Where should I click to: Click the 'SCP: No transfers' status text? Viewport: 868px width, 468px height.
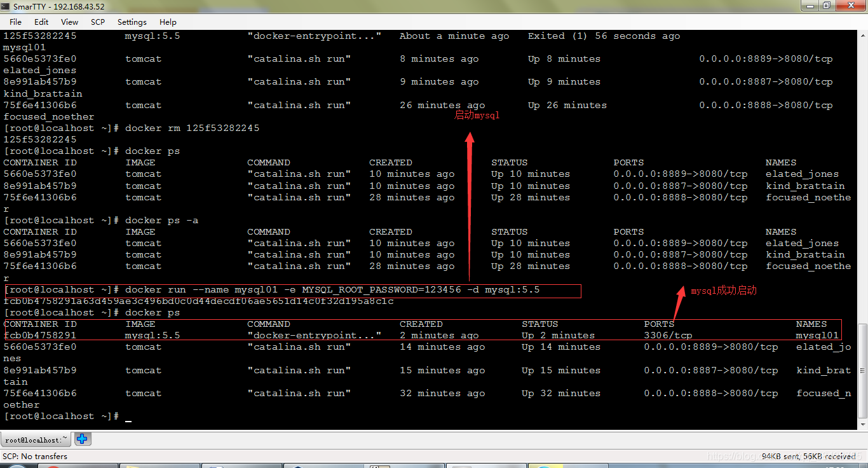(x=35, y=456)
